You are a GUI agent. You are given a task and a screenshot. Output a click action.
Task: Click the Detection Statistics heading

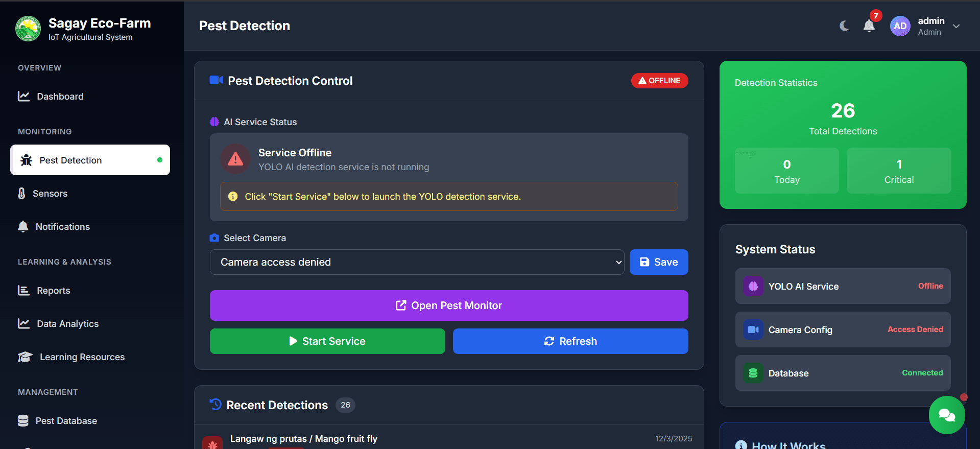coord(776,83)
